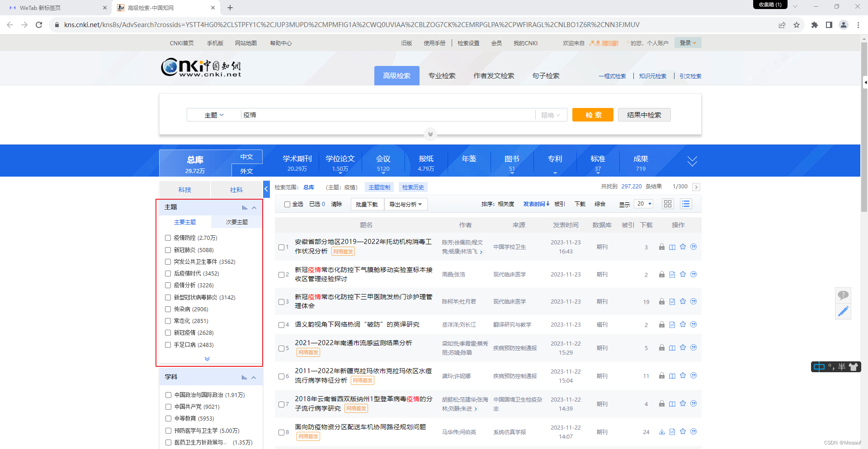Open browser extensions puzzle icon

pos(814,25)
